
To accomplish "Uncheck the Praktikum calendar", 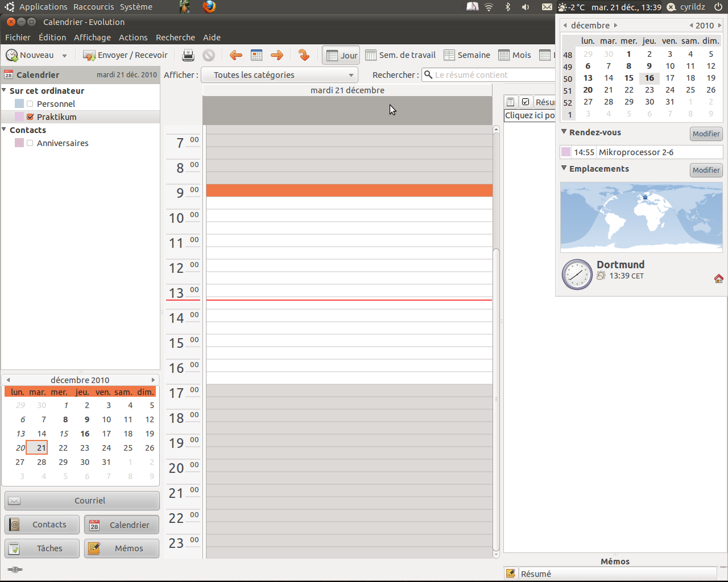I will pyautogui.click(x=30, y=117).
